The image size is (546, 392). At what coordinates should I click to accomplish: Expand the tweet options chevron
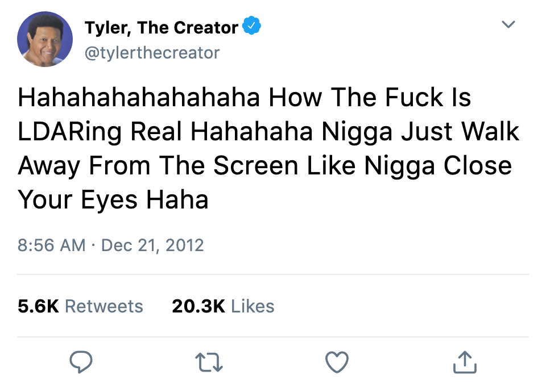(508, 24)
